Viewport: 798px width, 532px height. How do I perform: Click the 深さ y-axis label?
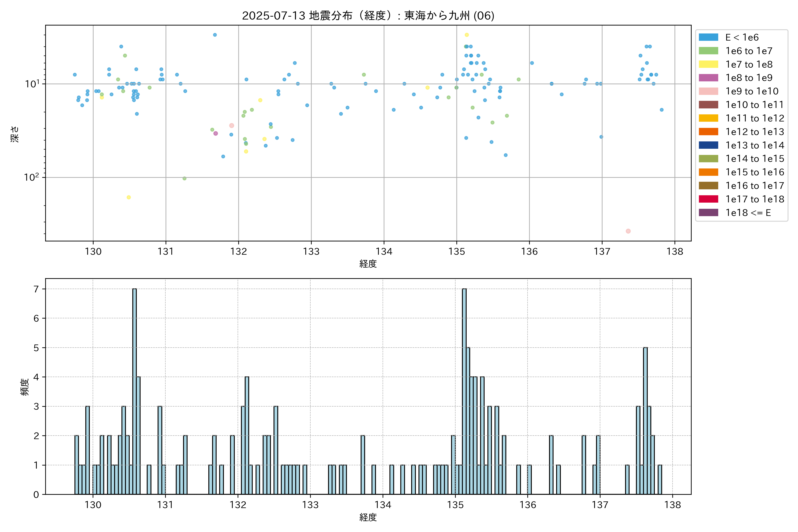pos(15,134)
